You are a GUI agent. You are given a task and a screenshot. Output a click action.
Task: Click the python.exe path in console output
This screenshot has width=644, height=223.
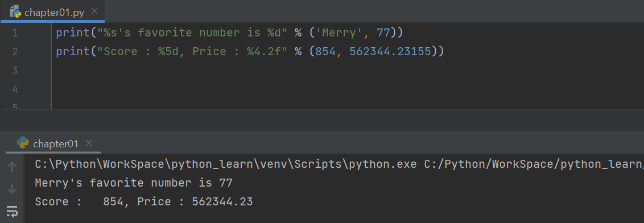[226, 164]
